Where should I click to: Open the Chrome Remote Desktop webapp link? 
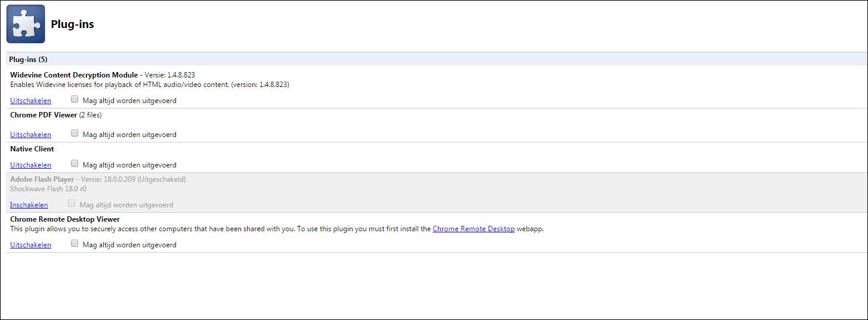473,229
